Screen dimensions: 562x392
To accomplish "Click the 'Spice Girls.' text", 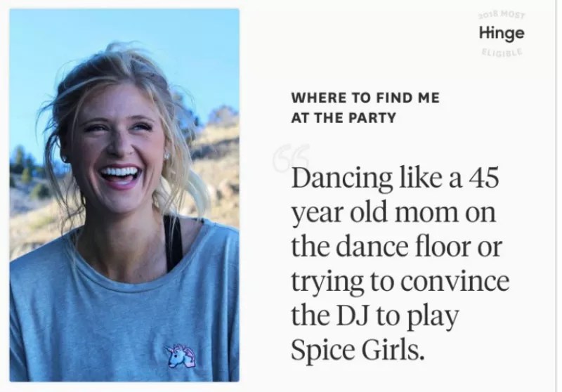I will (358, 350).
